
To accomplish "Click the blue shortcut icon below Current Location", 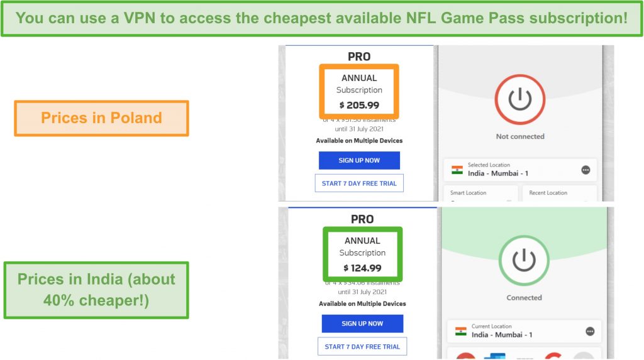I will tap(495, 356).
